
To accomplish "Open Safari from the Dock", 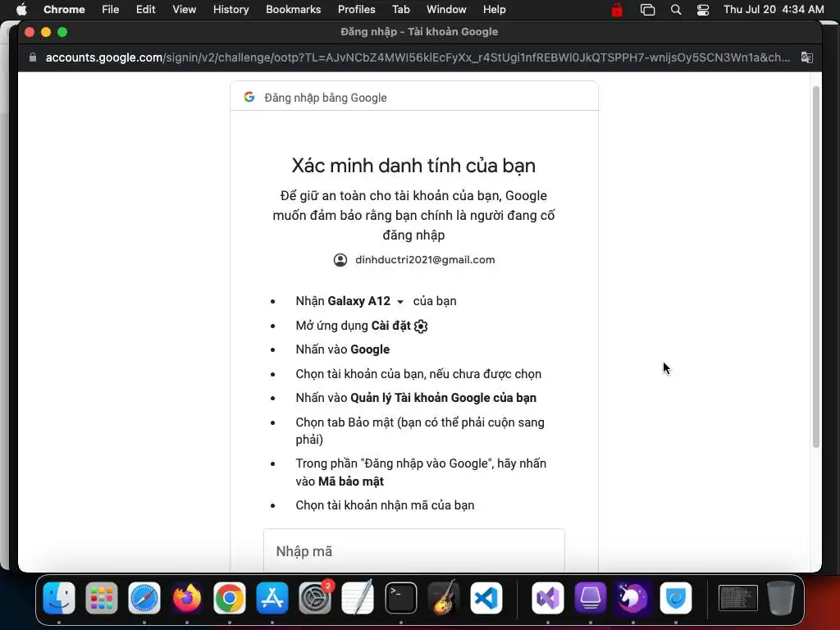I will point(144,598).
